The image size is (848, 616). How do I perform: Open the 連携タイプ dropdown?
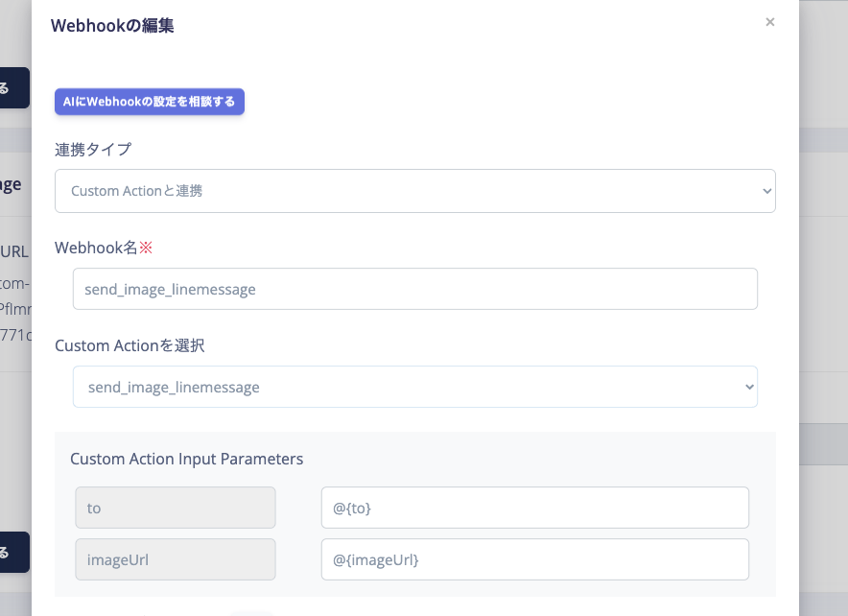coord(415,191)
